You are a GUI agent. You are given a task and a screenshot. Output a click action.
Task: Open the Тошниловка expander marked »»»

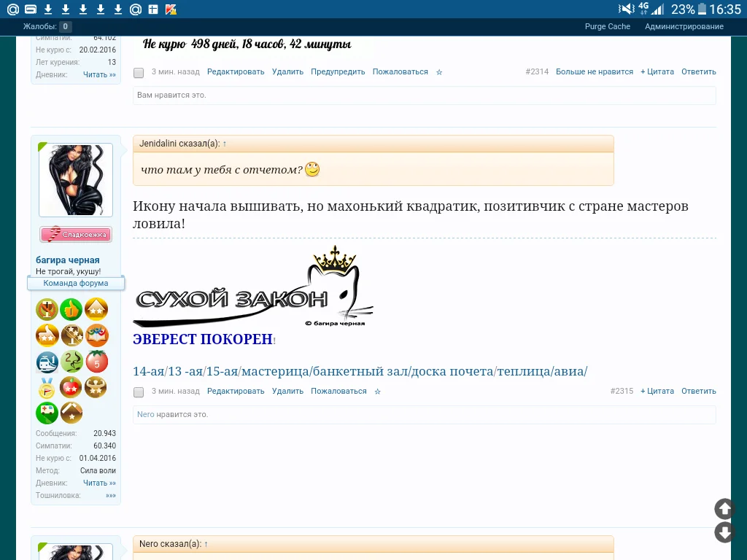click(110, 495)
